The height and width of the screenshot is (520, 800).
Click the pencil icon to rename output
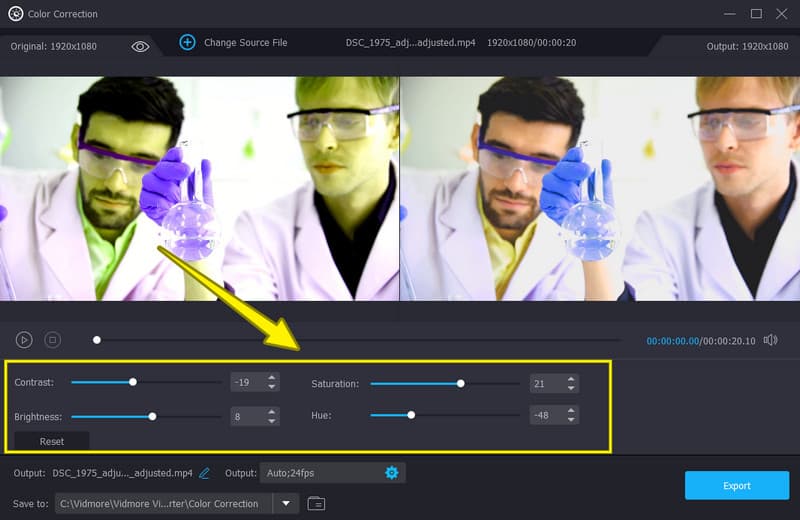[x=205, y=473]
